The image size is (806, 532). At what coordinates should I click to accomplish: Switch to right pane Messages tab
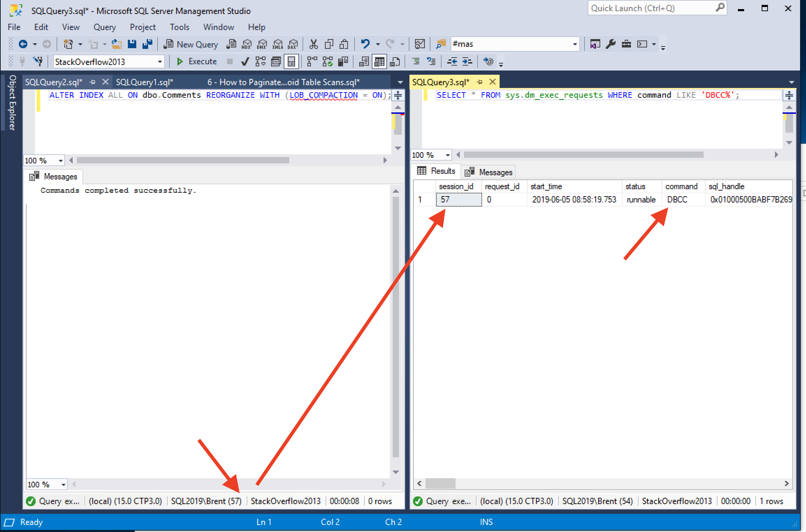pyautogui.click(x=489, y=172)
